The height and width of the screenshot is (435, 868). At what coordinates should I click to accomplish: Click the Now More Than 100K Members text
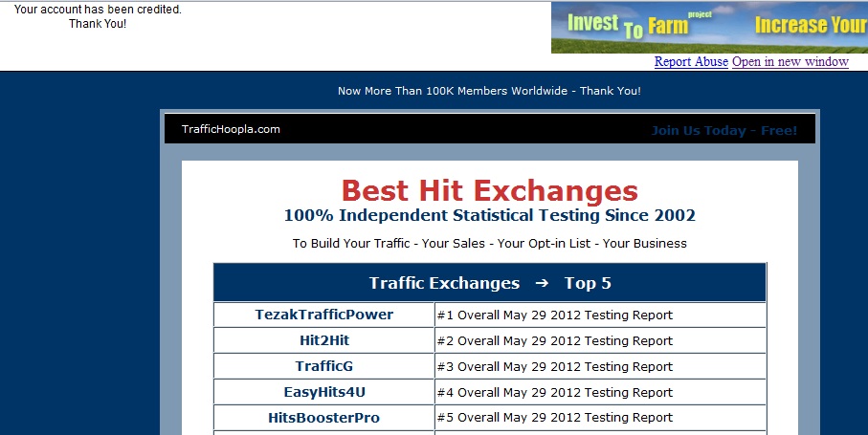point(489,91)
